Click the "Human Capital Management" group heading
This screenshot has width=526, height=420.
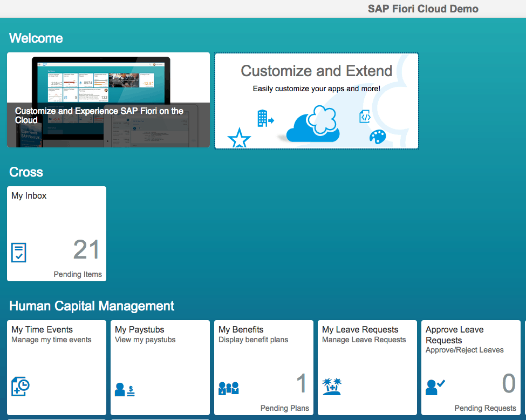92,306
